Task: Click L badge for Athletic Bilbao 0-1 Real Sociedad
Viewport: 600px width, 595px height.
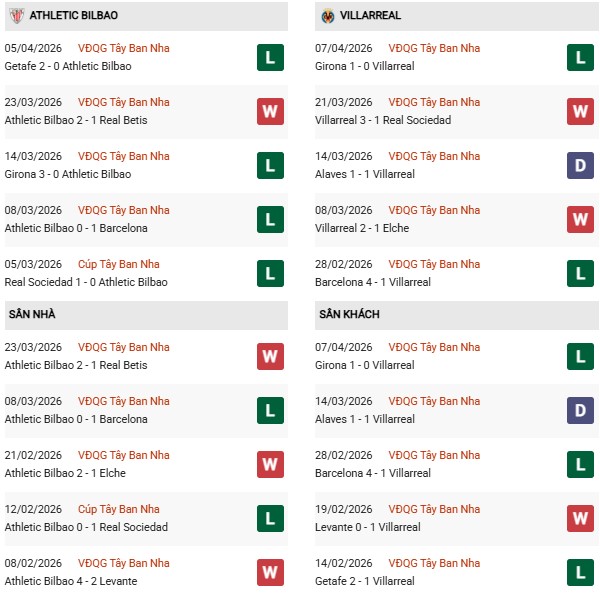Action: pos(270,518)
